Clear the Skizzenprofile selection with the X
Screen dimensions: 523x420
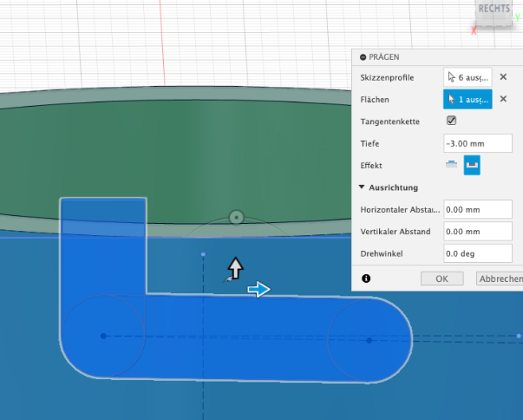point(503,77)
